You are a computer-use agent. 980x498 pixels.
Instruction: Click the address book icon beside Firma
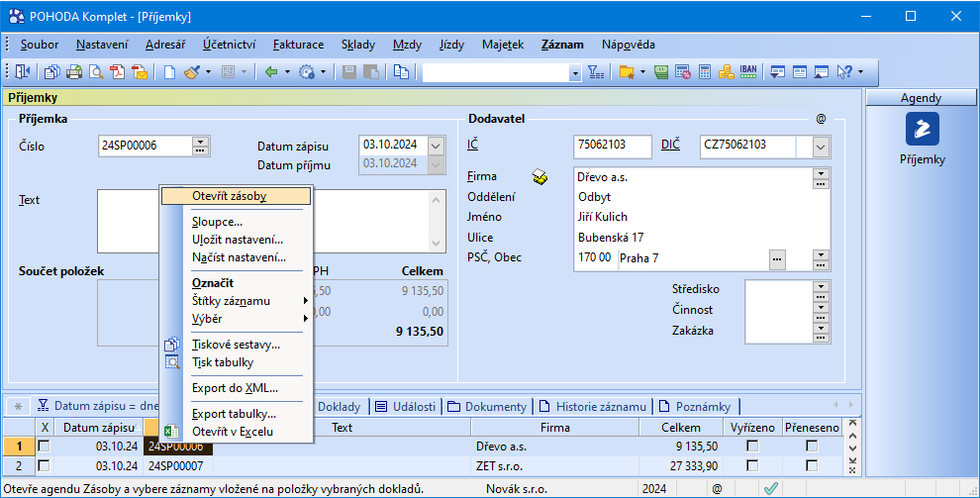tap(540, 177)
